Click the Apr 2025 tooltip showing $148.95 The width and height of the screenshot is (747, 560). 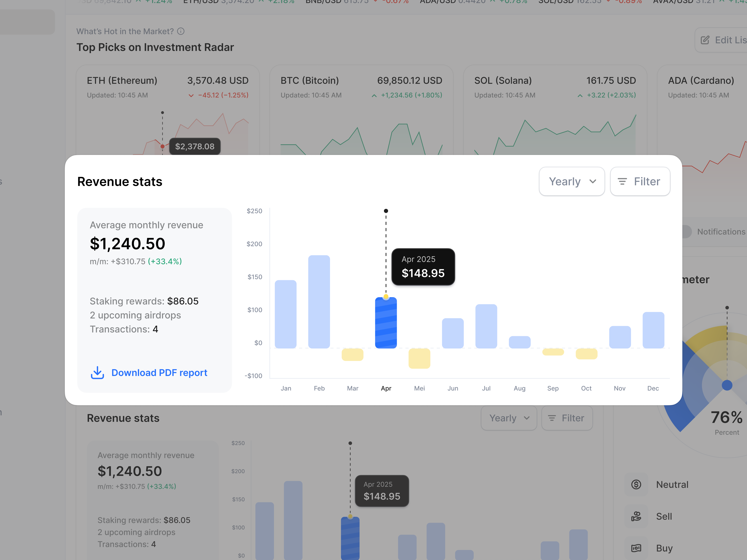point(423,267)
